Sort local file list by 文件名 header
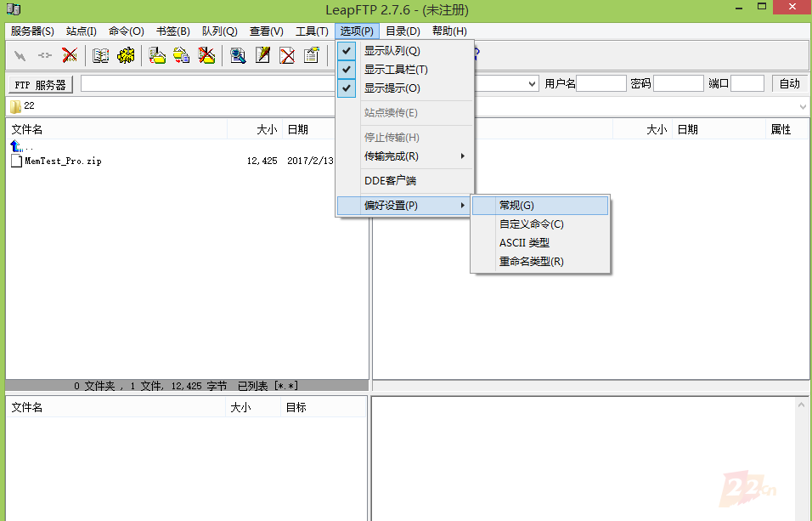The image size is (812, 521). (116, 129)
